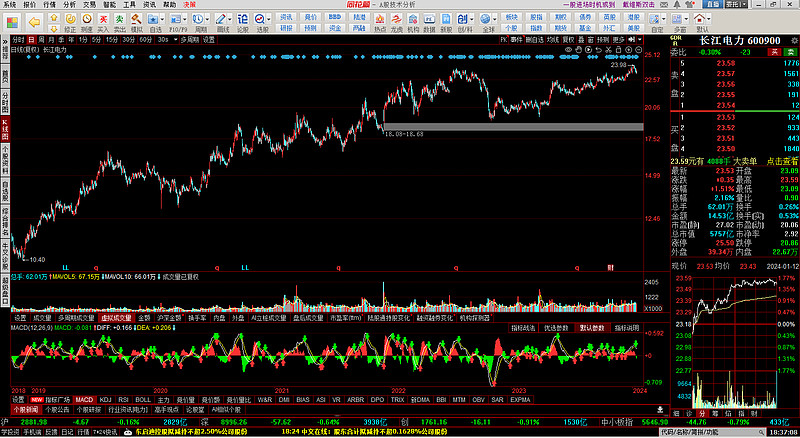800x438 pixels.
Task: Expand dropdown arrow next to 自选
Action: [x=163, y=19]
